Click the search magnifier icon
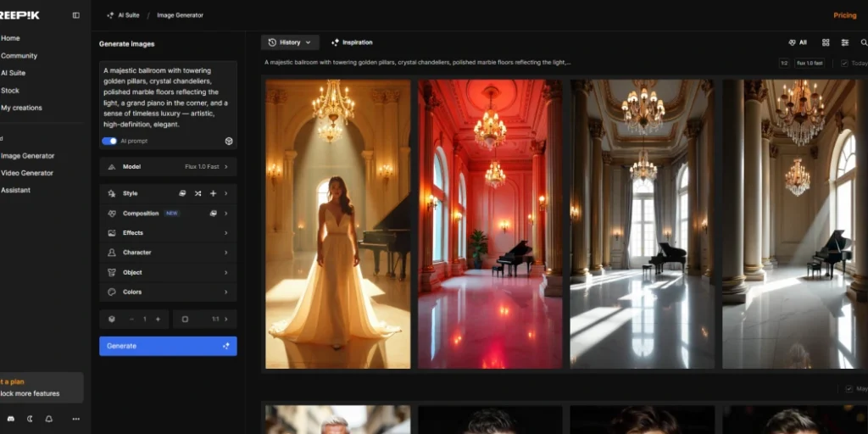The width and height of the screenshot is (868, 434). pyautogui.click(x=864, y=42)
